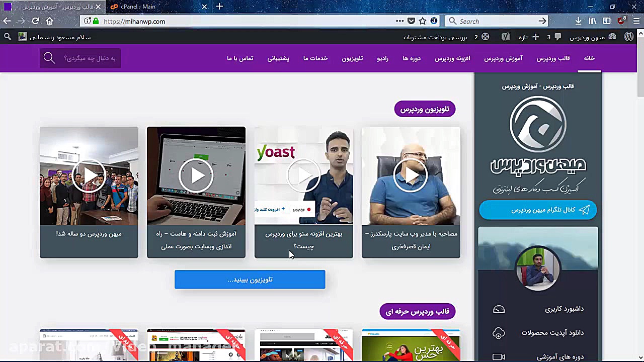Screen dimensions: 644x362
Task: Click the بررسی پرداخت مشتریان admin bar link
Action: (435, 37)
